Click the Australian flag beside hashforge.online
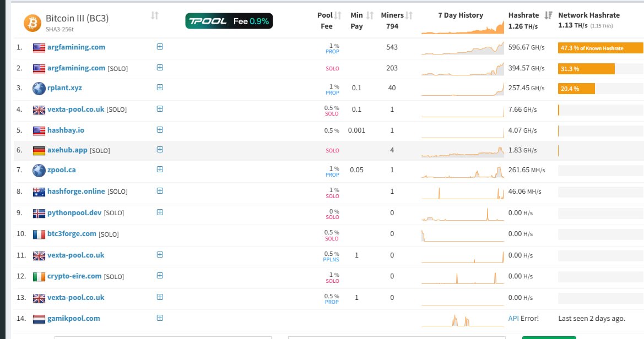The height and width of the screenshot is (339, 644). [x=39, y=192]
